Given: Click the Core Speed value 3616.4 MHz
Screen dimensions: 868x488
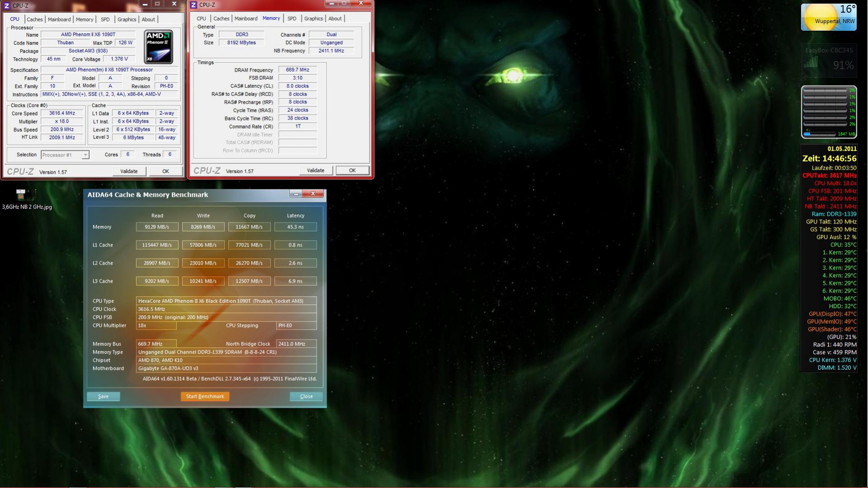Looking at the screenshot, I should tap(62, 114).
